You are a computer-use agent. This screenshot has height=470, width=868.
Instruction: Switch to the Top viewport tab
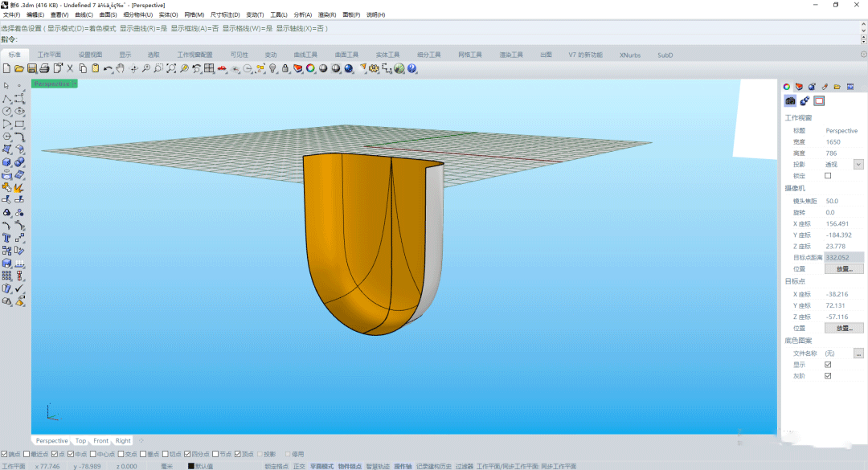80,440
